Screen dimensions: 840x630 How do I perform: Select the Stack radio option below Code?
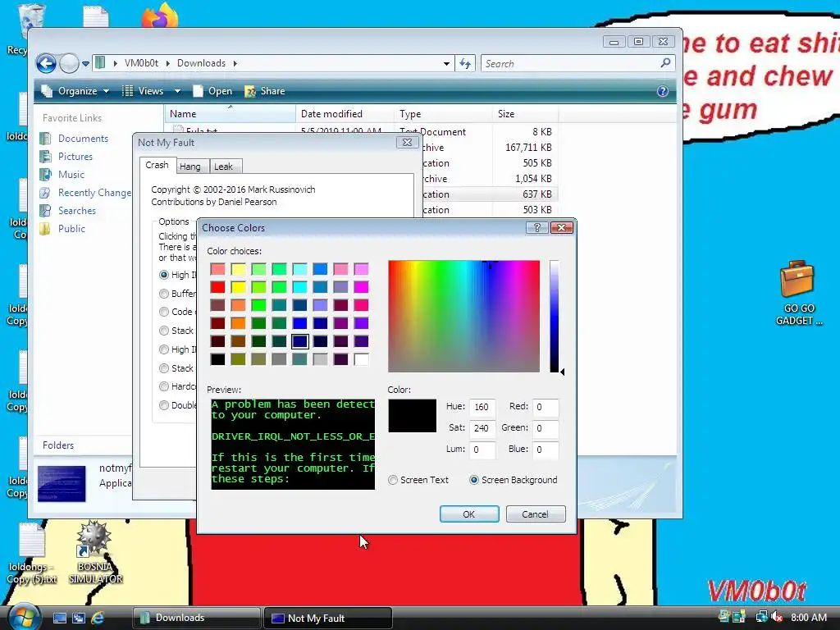(x=164, y=331)
